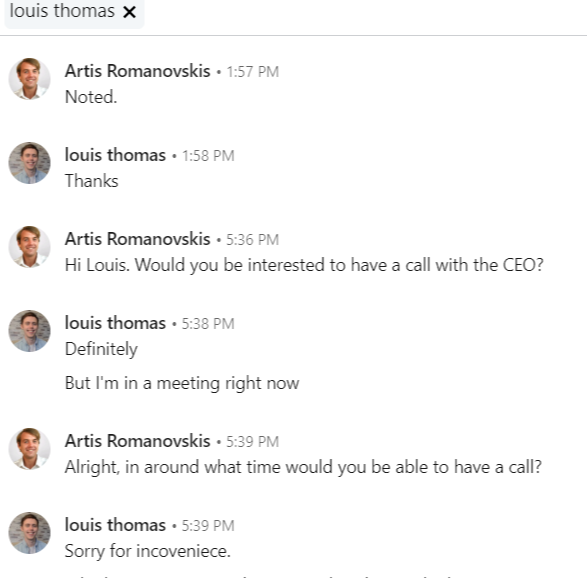Open Artis Romanovskis avatar at 5:39 PM

pos(30,449)
